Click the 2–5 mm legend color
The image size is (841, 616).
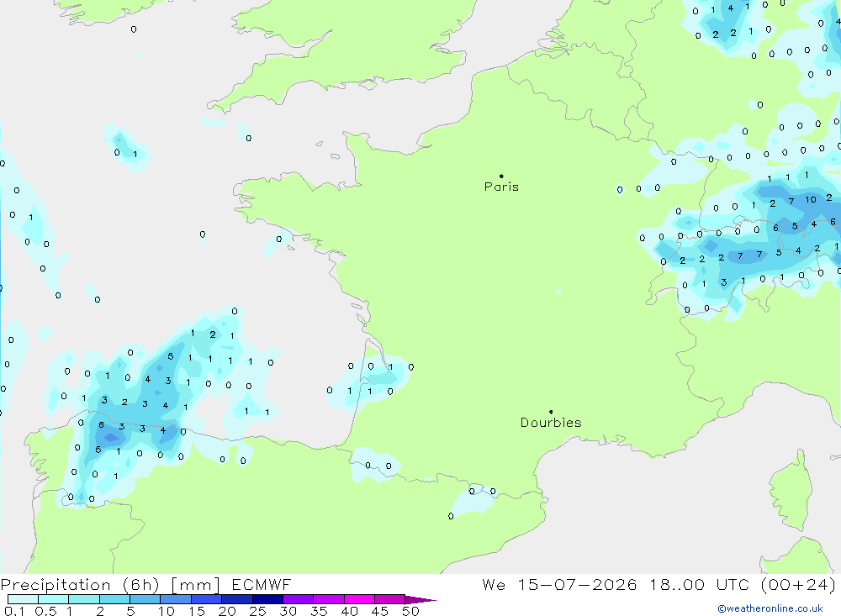[x=114, y=599]
